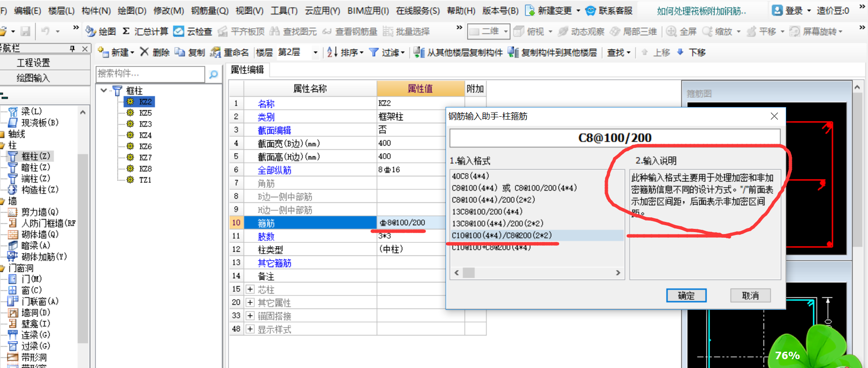
Task: Click 其它箍筋 property link
Action: 275,263
